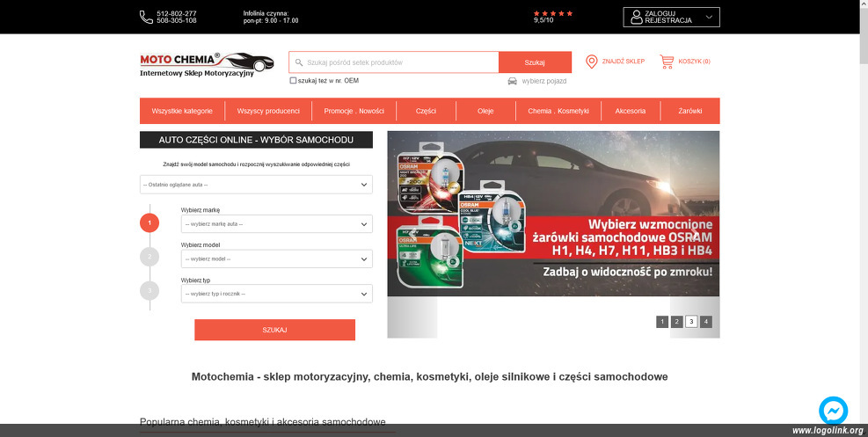Viewport: 868px width, 437px height.
Task: Open the shopping cart icon
Action: (x=667, y=62)
